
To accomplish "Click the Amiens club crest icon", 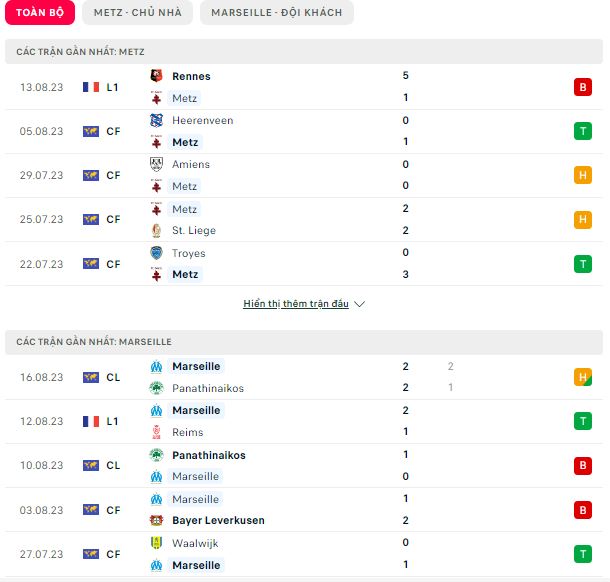I will 156,164.
